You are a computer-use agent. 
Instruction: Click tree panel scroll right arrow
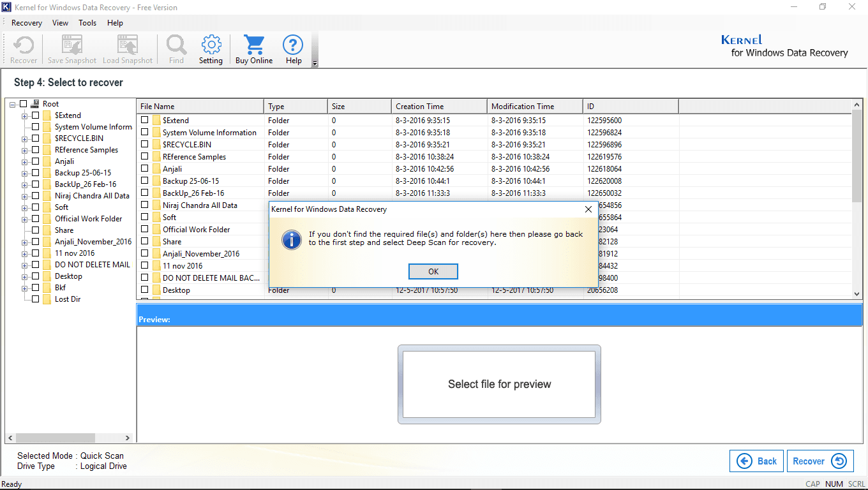(128, 438)
